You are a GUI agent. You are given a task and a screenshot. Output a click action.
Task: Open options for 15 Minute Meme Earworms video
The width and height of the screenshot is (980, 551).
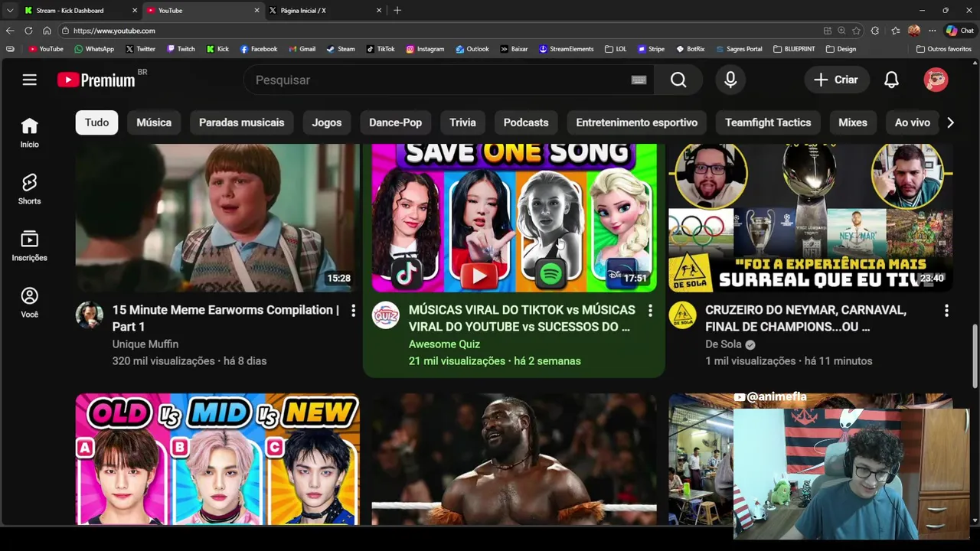pyautogui.click(x=353, y=311)
